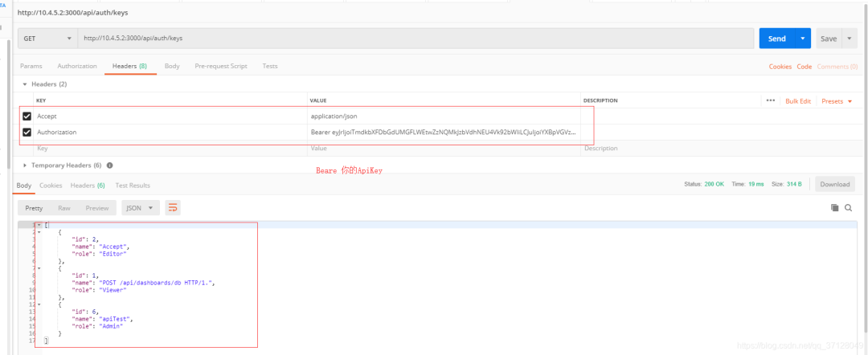Expand the Temporary Headers section
This screenshot has height=355, width=868.
point(24,165)
